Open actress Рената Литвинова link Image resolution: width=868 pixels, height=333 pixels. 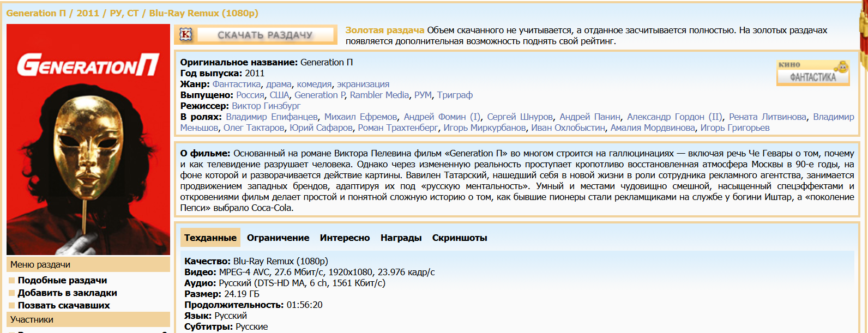[768, 117]
